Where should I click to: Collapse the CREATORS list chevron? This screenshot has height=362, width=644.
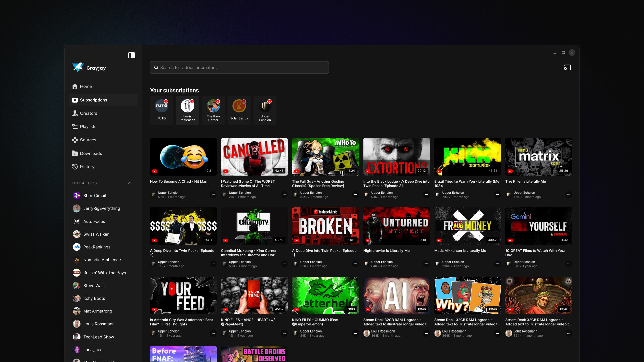130,183
